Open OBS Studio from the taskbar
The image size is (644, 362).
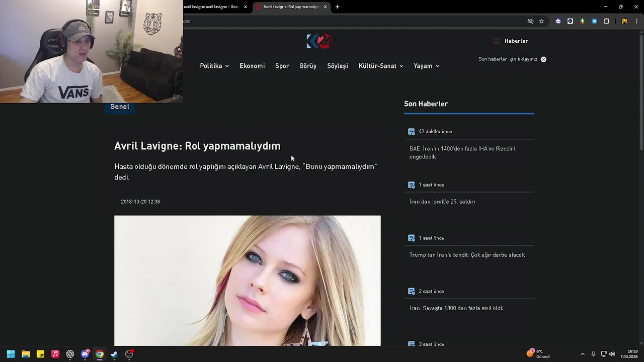coord(129,354)
